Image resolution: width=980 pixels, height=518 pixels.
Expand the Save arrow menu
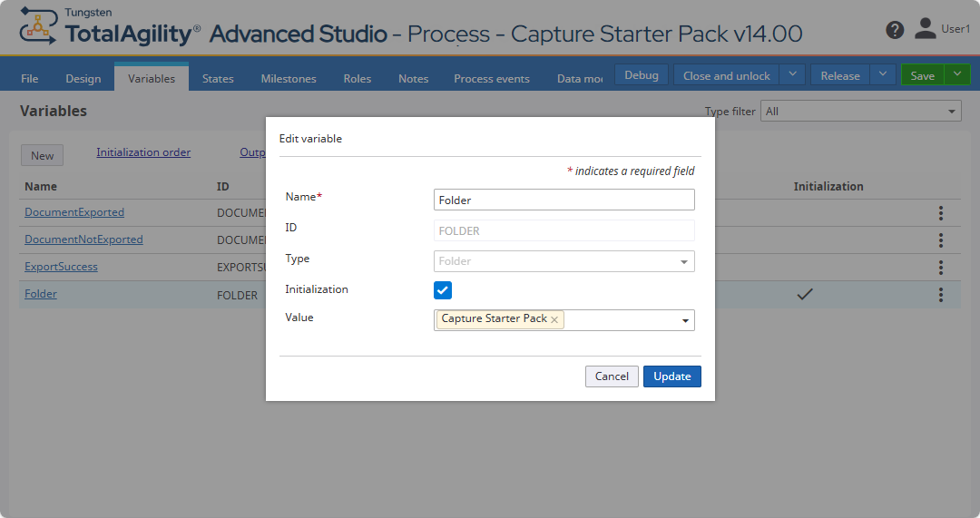pos(957,74)
